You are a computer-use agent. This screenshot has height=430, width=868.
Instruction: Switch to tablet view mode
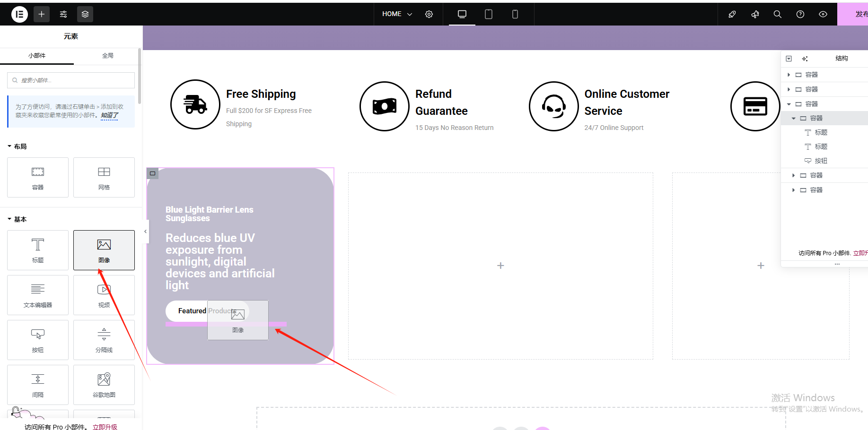(x=489, y=14)
